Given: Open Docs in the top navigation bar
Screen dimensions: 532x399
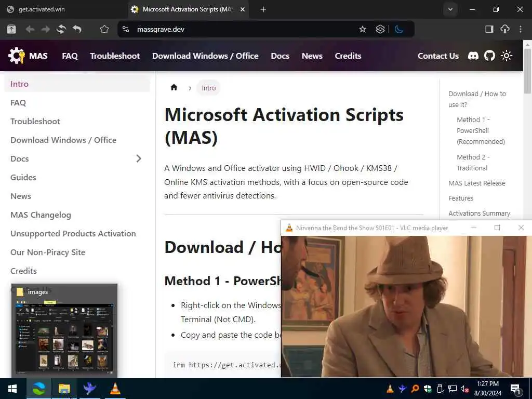Looking at the screenshot, I should (x=280, y=56).
